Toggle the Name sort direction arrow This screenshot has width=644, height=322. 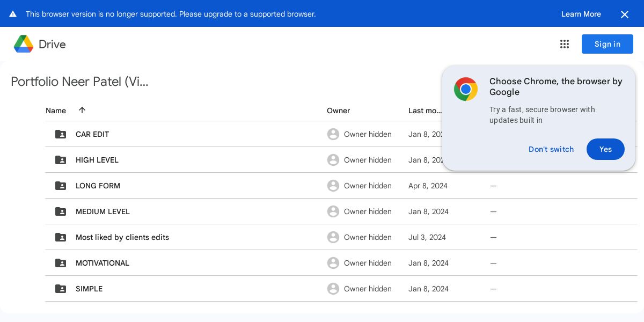click(x=82, y=110)
